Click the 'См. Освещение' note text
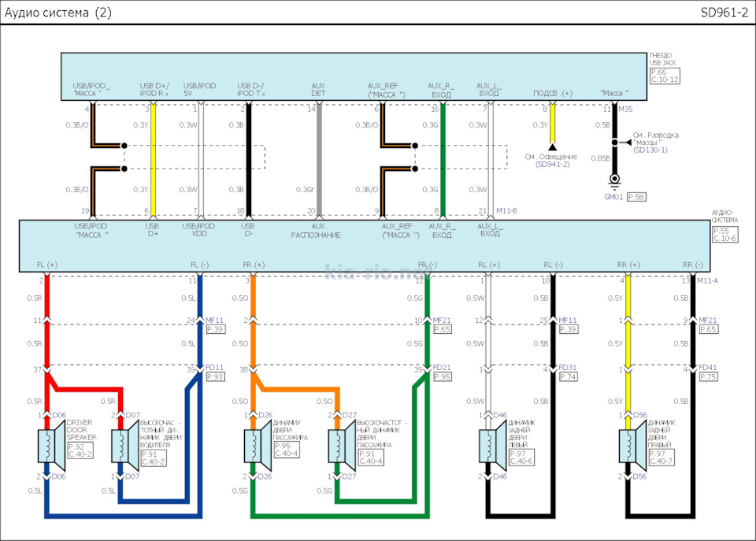The image size is (756, 541). (x=551, y=157)
